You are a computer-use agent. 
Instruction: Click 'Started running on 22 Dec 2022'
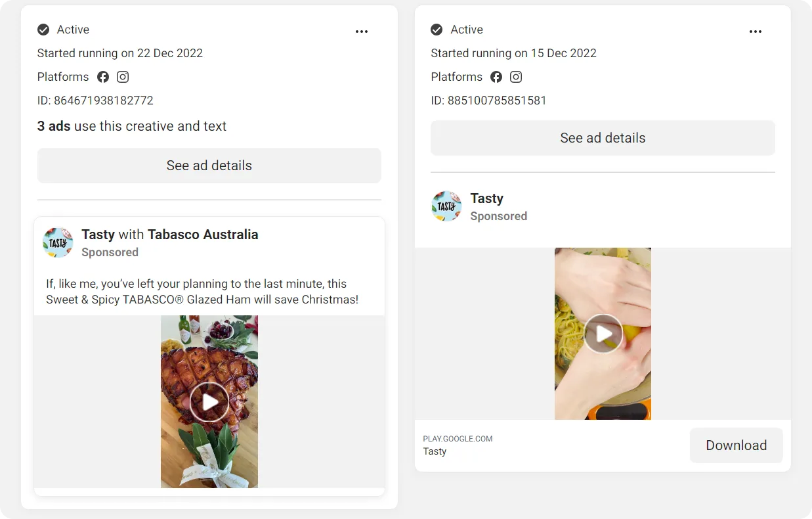point(120,53)
